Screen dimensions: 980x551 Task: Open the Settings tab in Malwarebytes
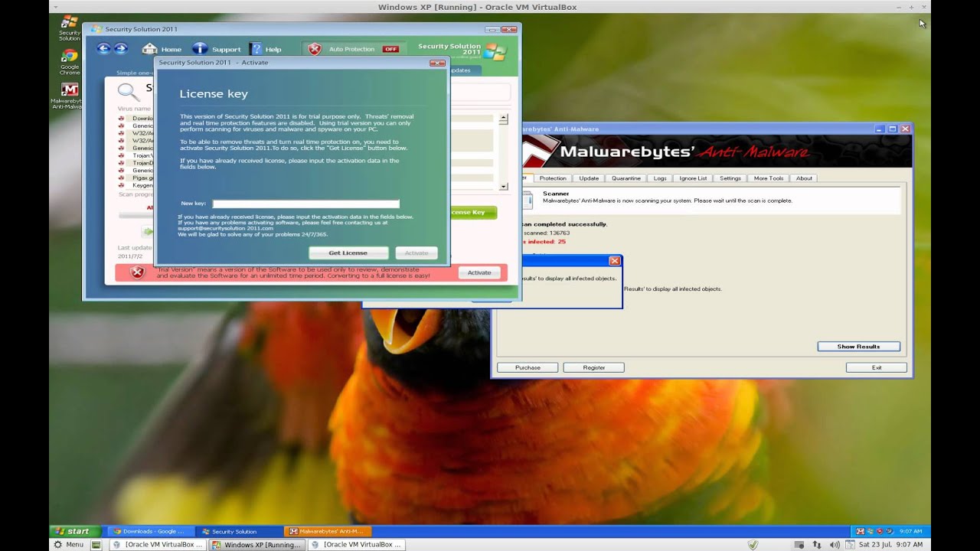pyautogui.click(x=730, y=178)
